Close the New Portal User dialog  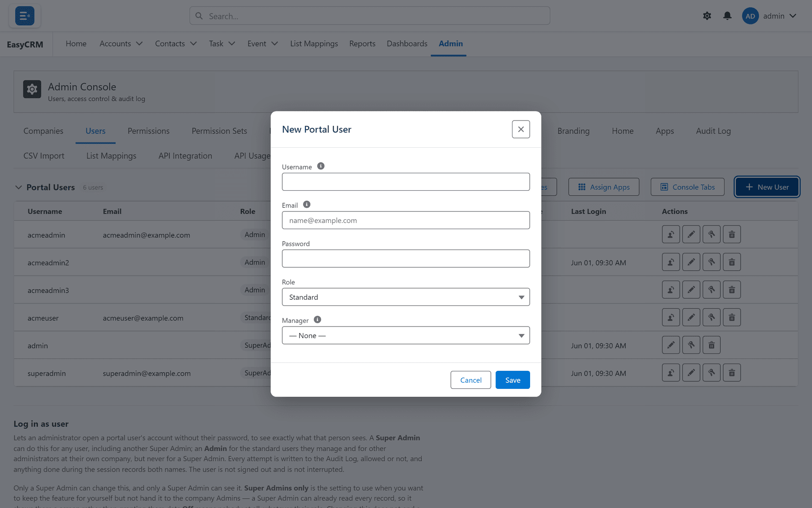coord(521,129)
